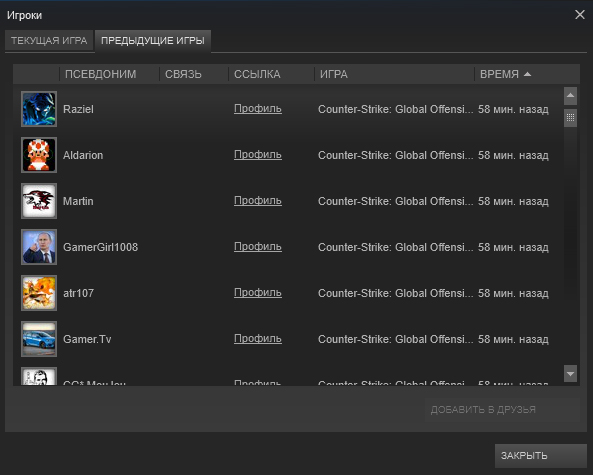Select the Предыдущие игры tab
Viewport: 593px width, 475px height.
point(153,40)
